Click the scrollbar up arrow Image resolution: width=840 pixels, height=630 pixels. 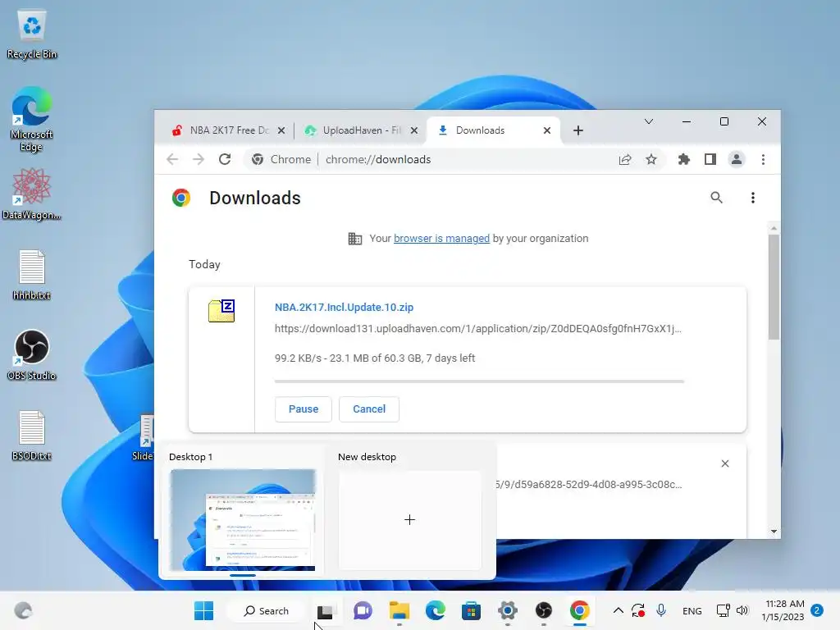click(774, 228)
